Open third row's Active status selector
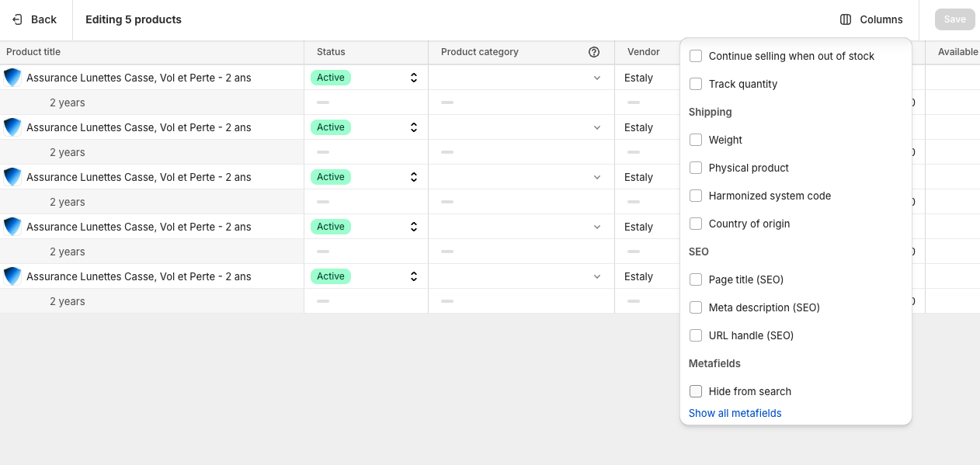The height and width of the screenshot is (465, 980). coord(366,177)
